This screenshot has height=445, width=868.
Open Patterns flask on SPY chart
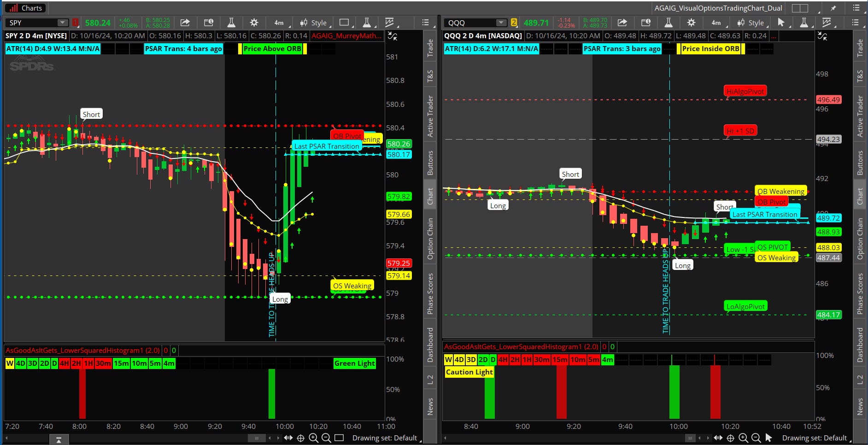pos(367,23)
